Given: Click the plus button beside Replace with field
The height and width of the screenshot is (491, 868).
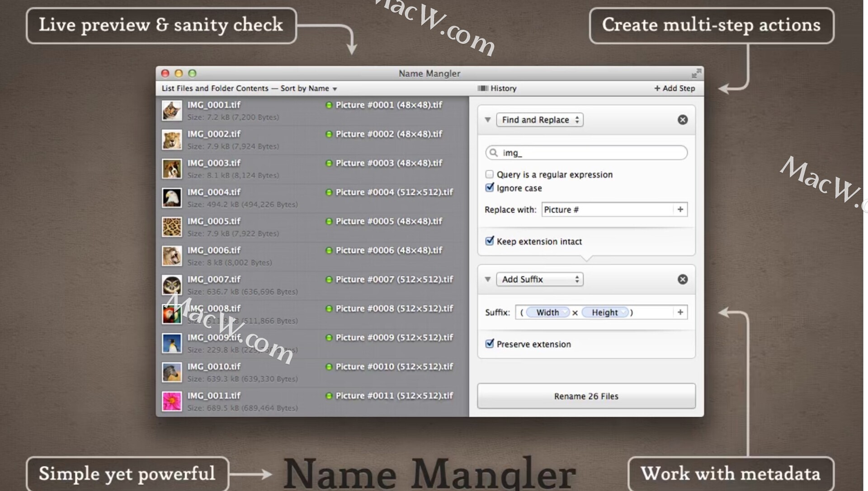Looking at the screenshot, I should point(680,209).
